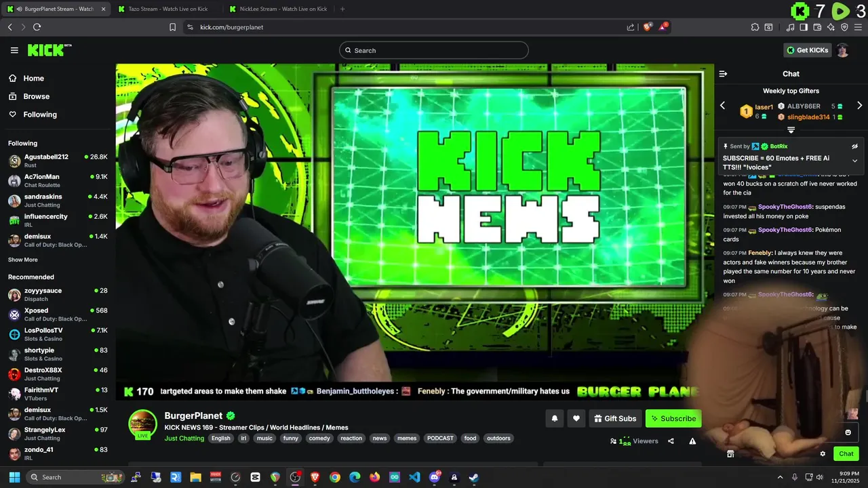This screenshot has height=488, width=868.
Task: Hide the pinned BotRix message
Action: pyautogui.click(x=854, y=146)
